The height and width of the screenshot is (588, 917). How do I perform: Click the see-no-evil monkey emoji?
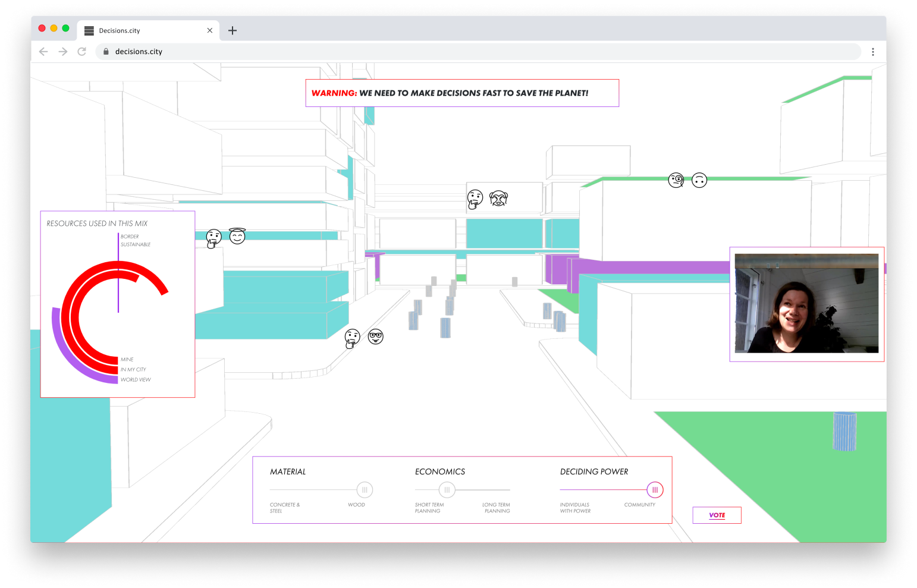(x=498, y=199)
